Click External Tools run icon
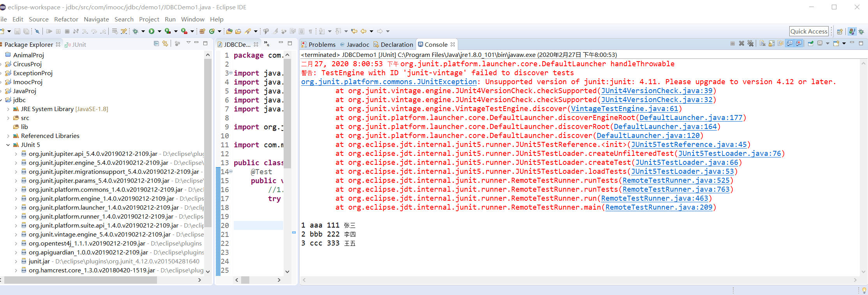 coord(184,31)
